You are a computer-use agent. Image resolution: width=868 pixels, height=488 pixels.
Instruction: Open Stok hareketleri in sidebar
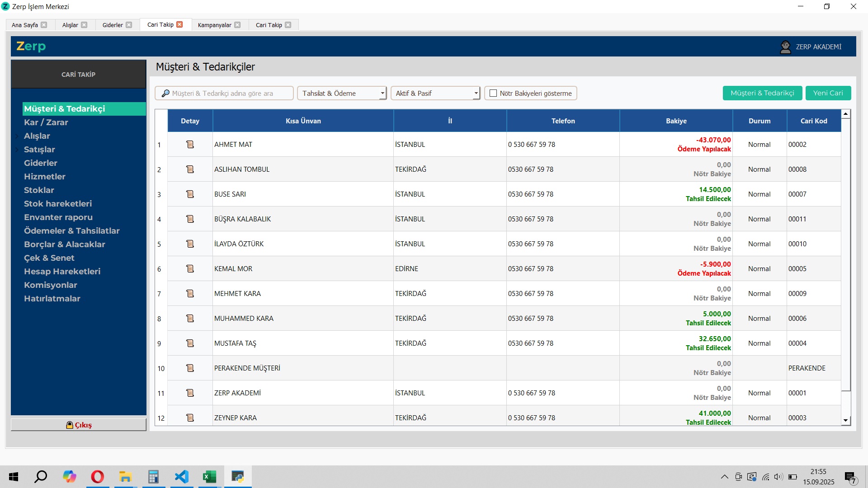(x=58, y=204)
